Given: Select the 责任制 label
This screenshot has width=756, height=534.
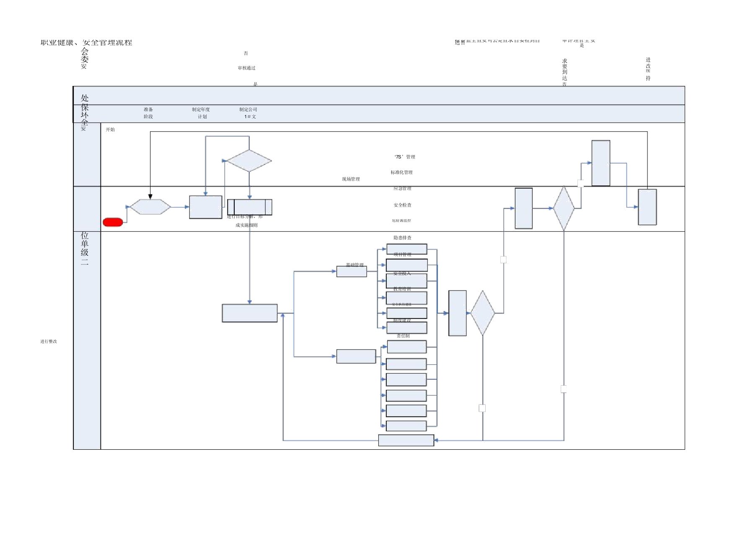Looking at the screenshot, I should pyautogui.click(x=403, y=336).
